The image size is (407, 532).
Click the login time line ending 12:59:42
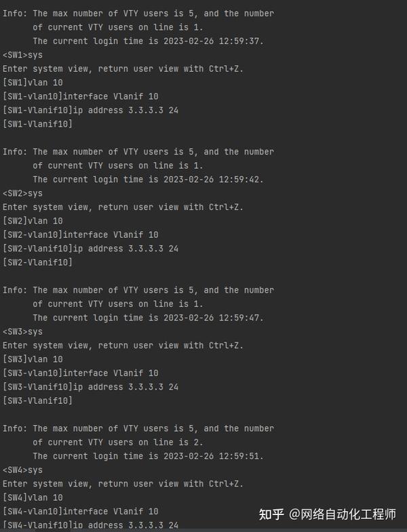[x=148, y=180]
